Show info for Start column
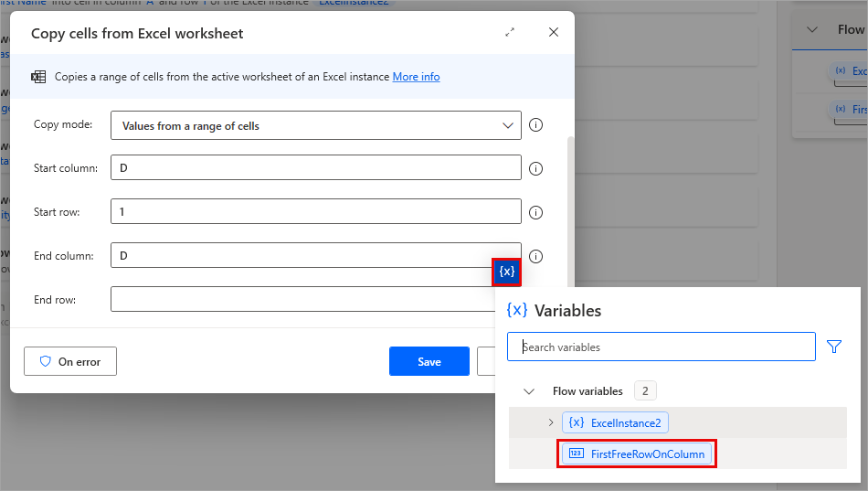Image resolution: width=868 pixels, height=491 pixels. [535, 168]
